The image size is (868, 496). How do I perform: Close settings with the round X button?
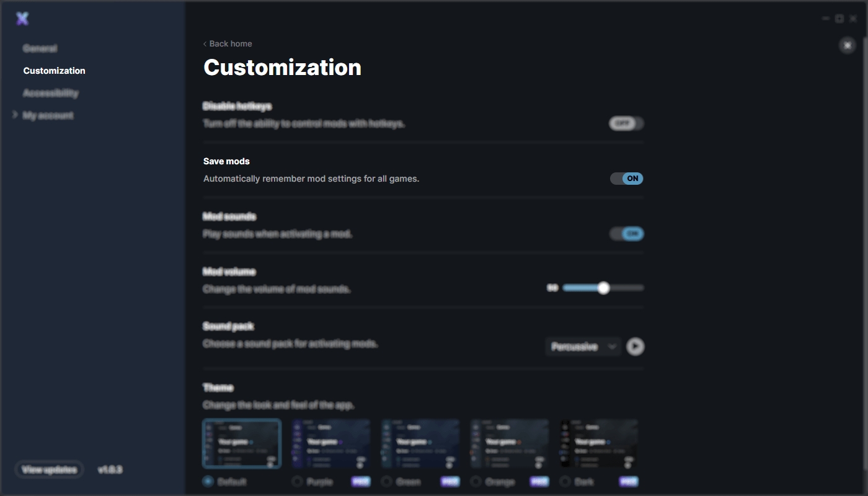click(847, 45)
